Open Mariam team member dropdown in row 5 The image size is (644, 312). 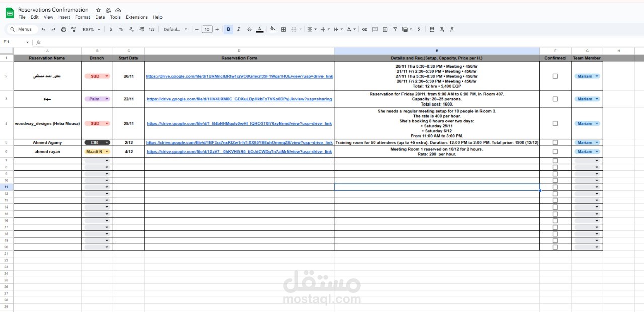(587, 142)
